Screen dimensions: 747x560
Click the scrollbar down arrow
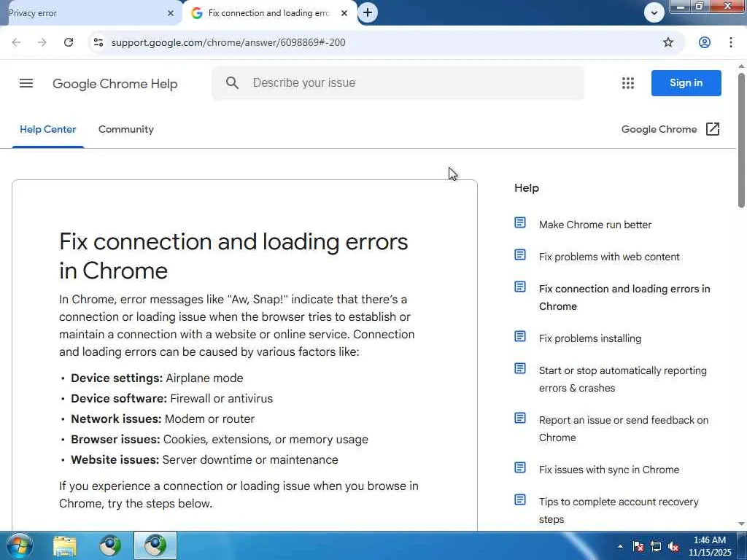tap(741, 524)
